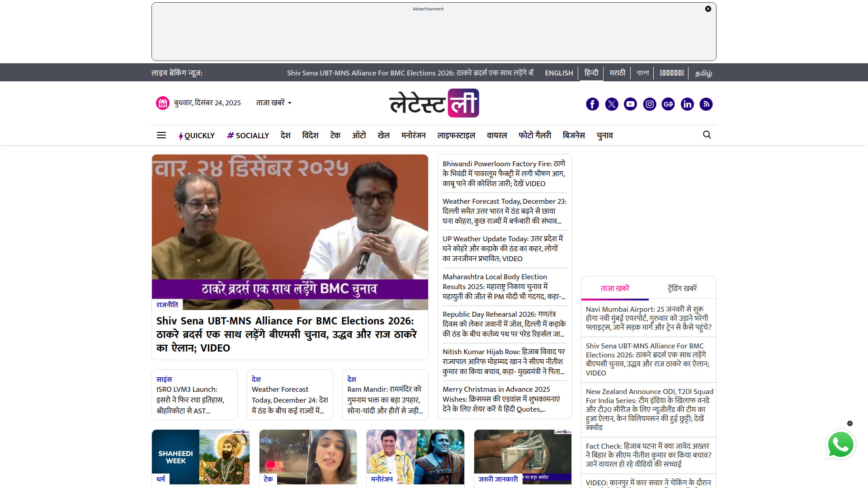The width and height of the screenshot is (868, 488).
Task: Click the pink calendar date icon
Action: (163, 103)
